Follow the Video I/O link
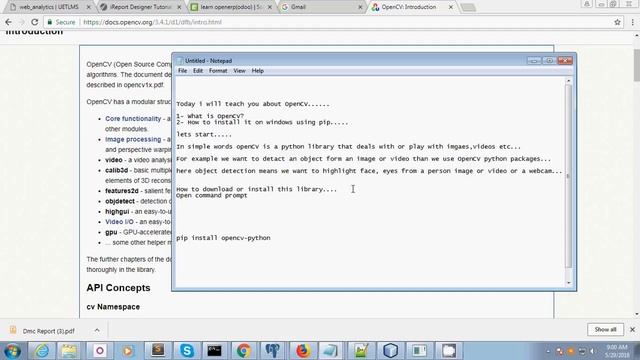The image size is (640, 360). pyautogui.click(x=119, y=222)
